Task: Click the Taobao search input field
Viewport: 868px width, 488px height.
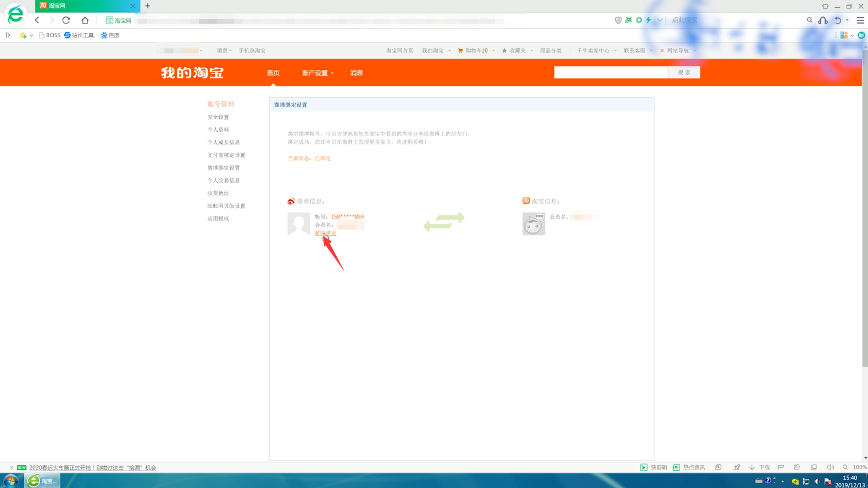Action: 611,72
